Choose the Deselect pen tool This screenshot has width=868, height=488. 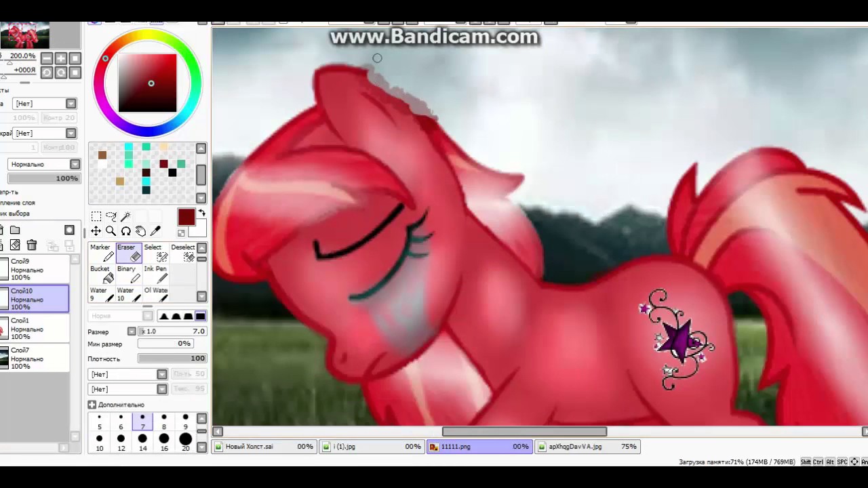[182, 252]
